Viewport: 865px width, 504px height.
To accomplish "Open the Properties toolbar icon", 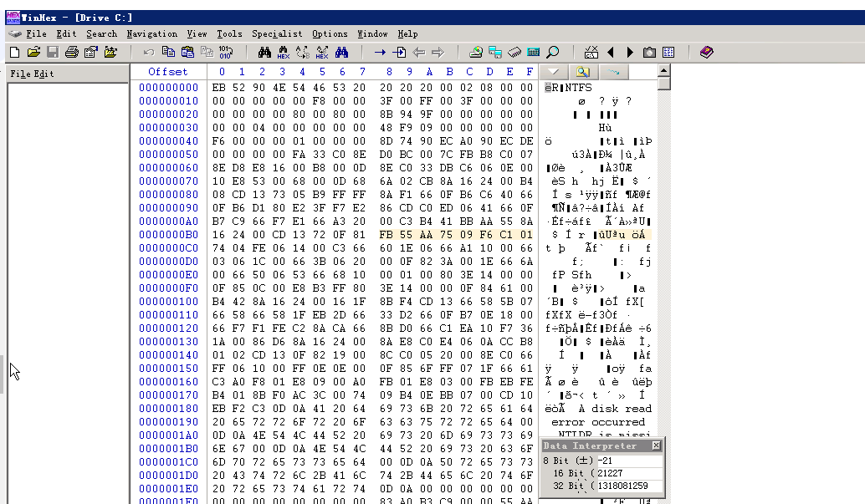I will pos(91,53).
